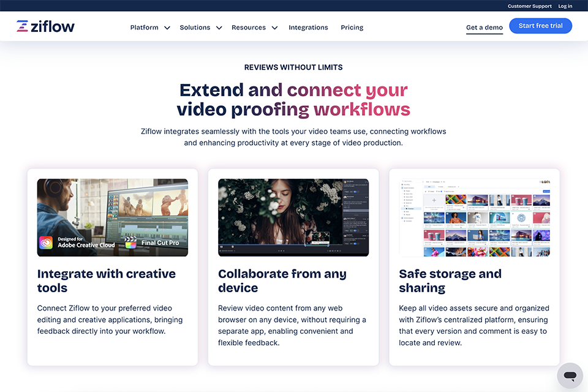This screenshot has width=588, height=392.
Task: Click the 'Keep all video assets secure' description
Action: (474, 325)
